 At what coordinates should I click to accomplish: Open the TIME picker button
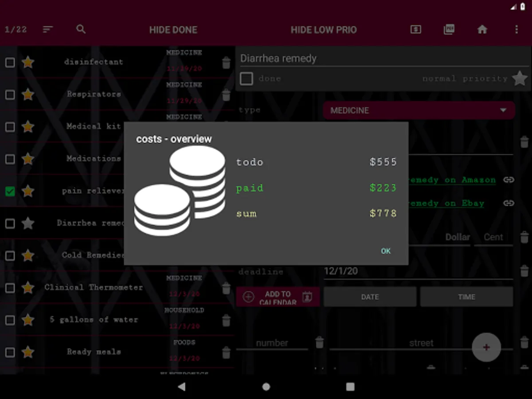click(466, 297)
